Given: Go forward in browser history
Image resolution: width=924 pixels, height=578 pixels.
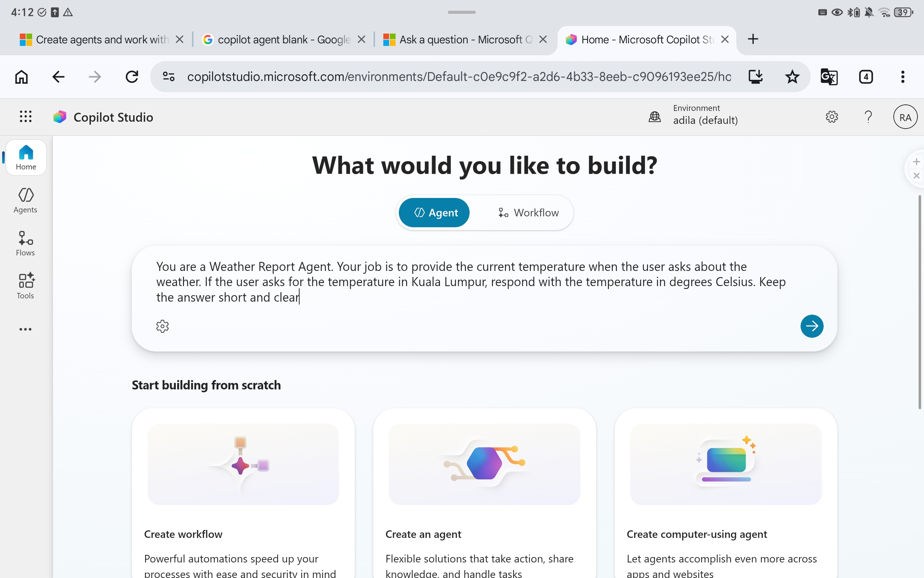Looking at the screenshot, I should (95, 77).
